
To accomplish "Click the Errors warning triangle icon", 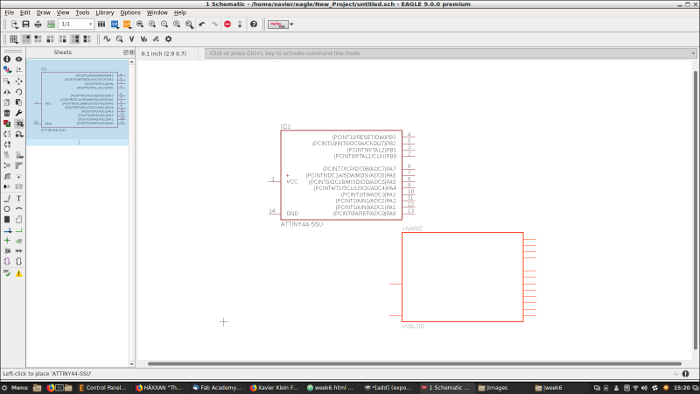I will [19, 274].
